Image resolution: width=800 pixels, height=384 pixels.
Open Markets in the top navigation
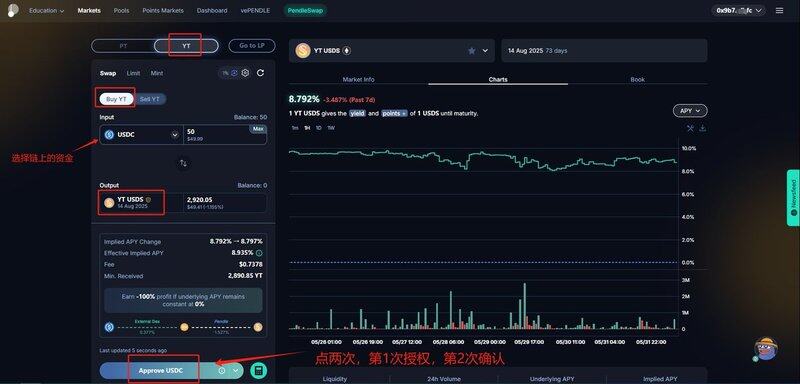[89, 10]
